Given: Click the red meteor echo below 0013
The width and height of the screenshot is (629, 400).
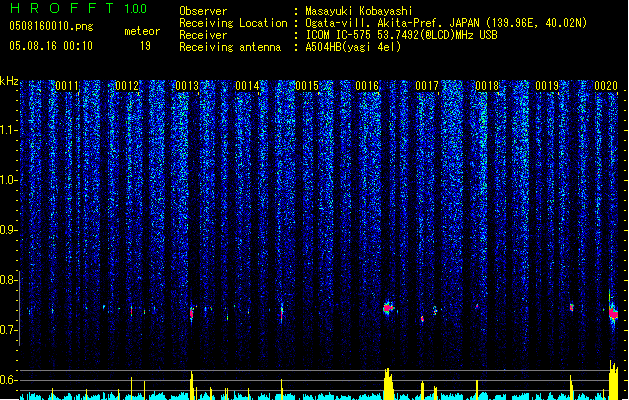Looking at the screenshot, I should 192,313.
